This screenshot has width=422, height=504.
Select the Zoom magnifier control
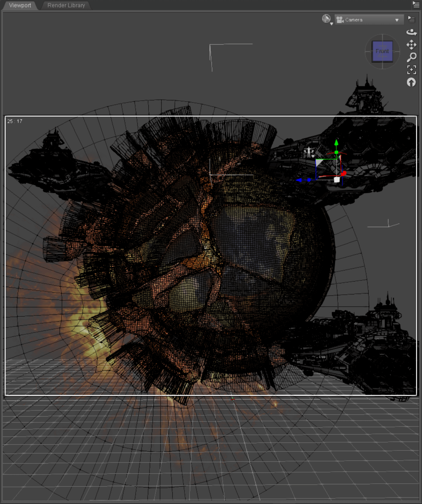411,57
